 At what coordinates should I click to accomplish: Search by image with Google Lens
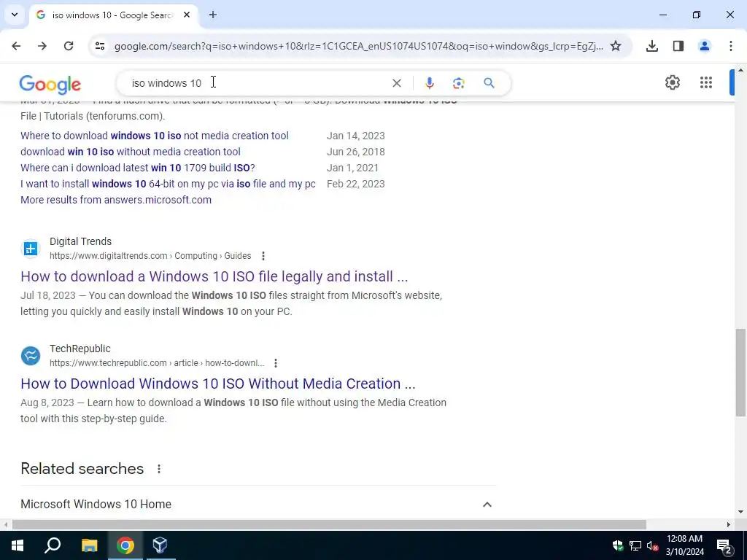pyautogui.click(x=458, y=83)
